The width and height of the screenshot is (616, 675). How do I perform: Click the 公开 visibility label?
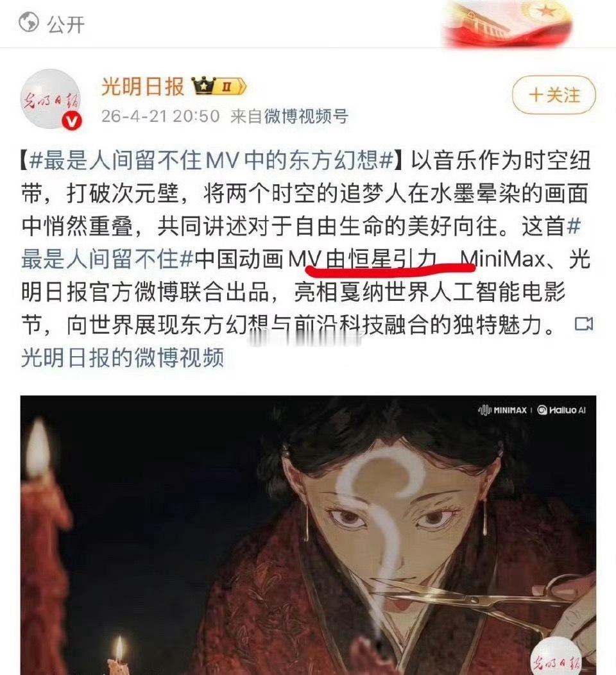point(66,24)
